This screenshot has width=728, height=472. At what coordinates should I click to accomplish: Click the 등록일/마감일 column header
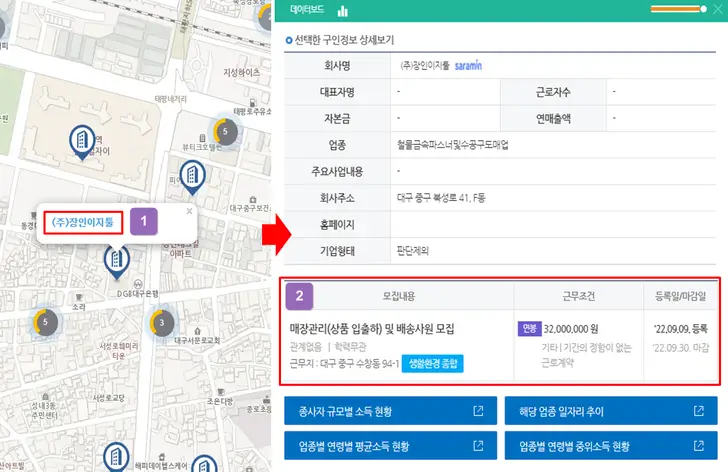click(680, 296)
